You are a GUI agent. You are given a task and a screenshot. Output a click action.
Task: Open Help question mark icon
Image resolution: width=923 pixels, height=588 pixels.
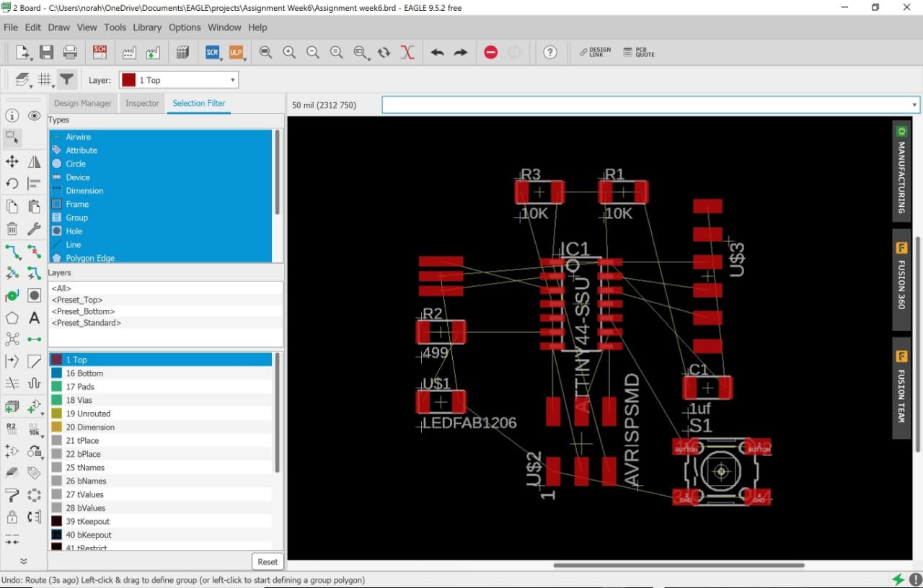pyautogui.click(x=550, y=53)
